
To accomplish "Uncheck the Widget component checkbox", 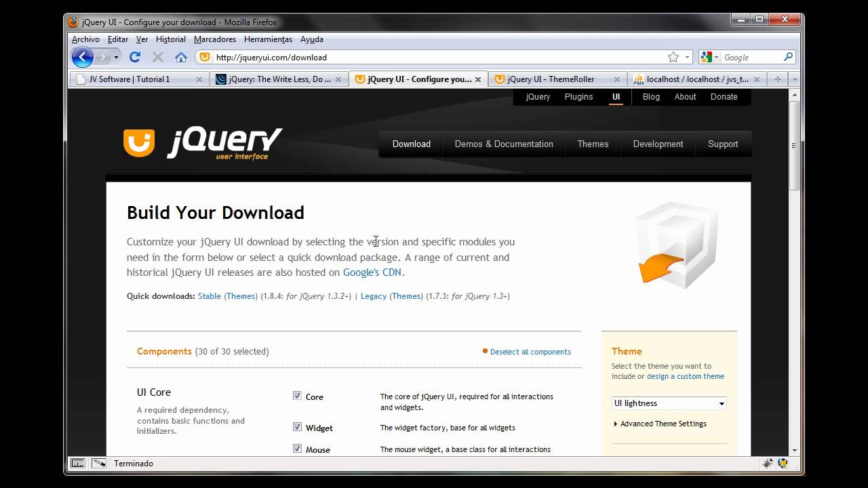I will (297, 427).
